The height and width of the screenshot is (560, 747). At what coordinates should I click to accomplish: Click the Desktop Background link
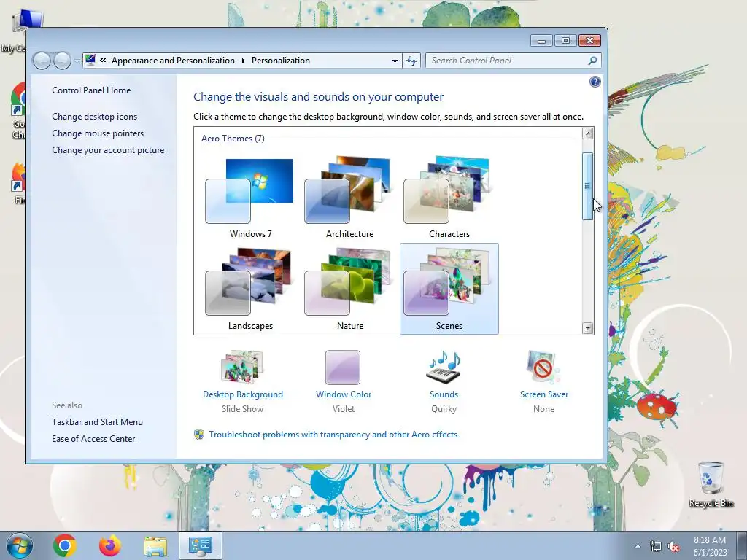[x=242, y=394]
